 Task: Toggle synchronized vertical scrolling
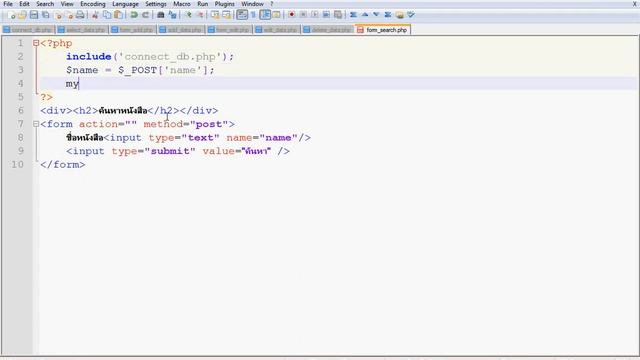point(215,15)
